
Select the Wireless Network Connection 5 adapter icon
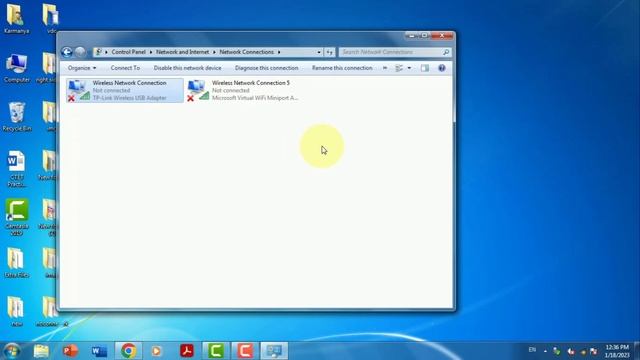[x=198, y=90]
